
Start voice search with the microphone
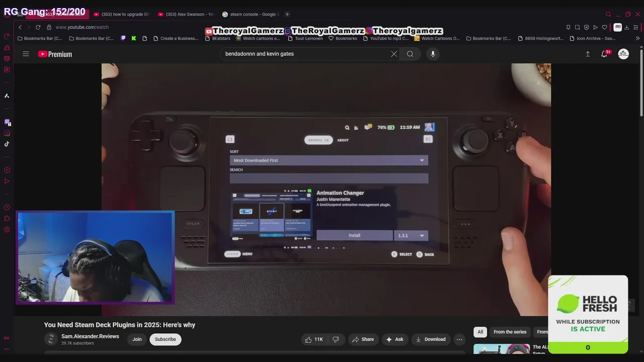[x=433, y=54]
